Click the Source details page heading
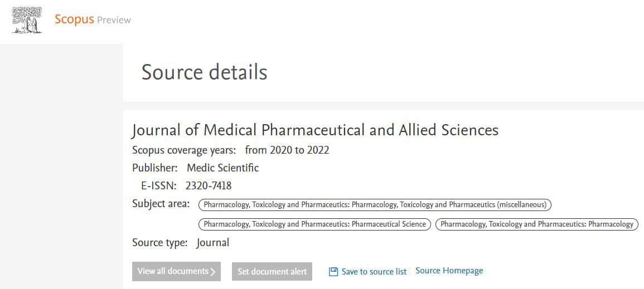This screenshot has width=644, height=289. pyautogui.click(x=204, y=72)
